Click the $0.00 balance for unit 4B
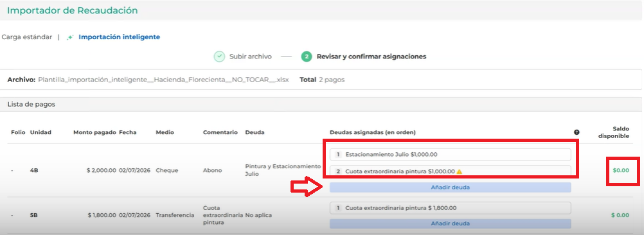644x235 pixels. 621,170
